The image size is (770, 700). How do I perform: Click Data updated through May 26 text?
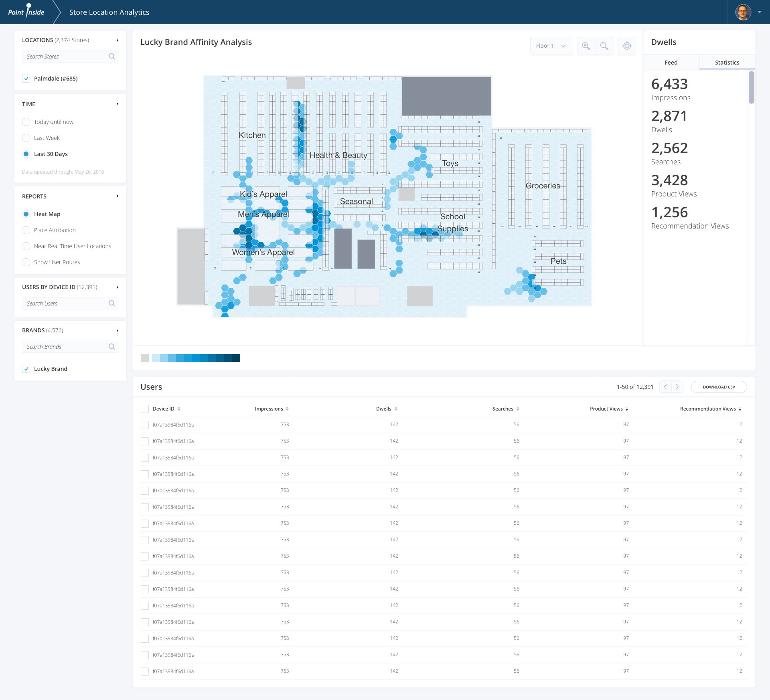coord(63,172)
